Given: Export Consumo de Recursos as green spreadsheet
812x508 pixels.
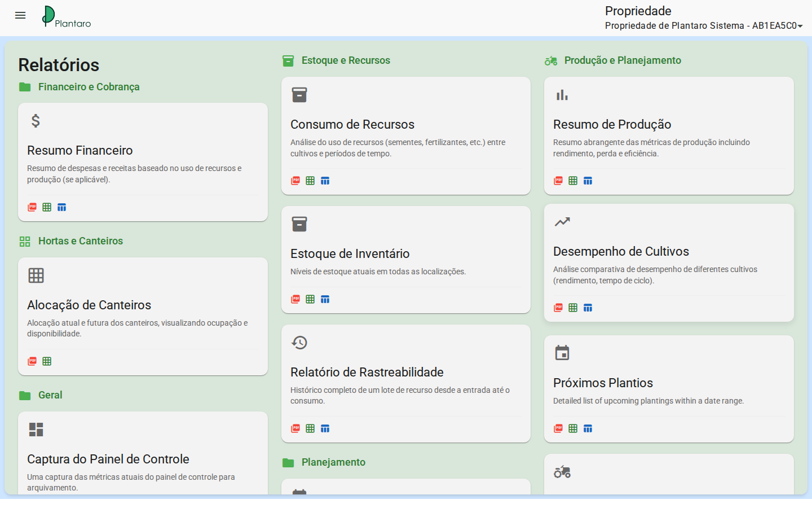Looking at the screenshot, I should (310, 181).
